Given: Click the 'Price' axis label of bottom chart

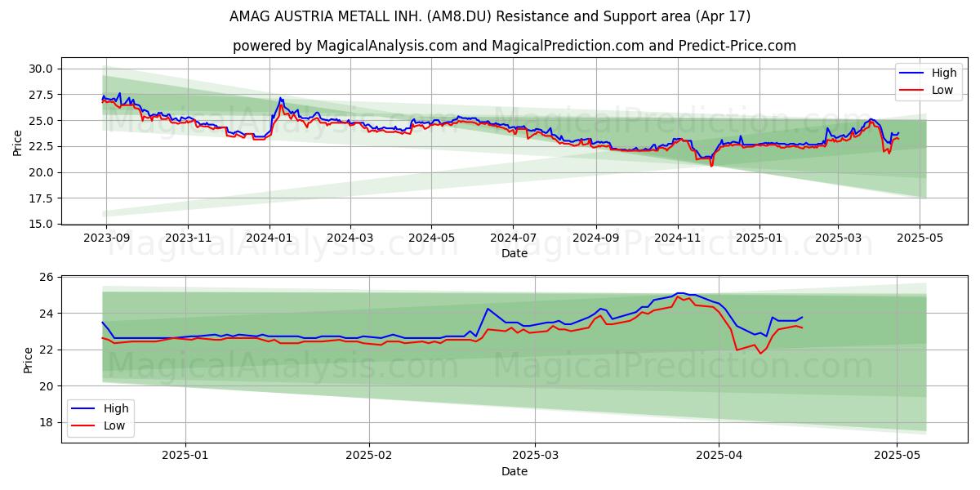Looking at the screenshot, I should [x=29, y=360].
